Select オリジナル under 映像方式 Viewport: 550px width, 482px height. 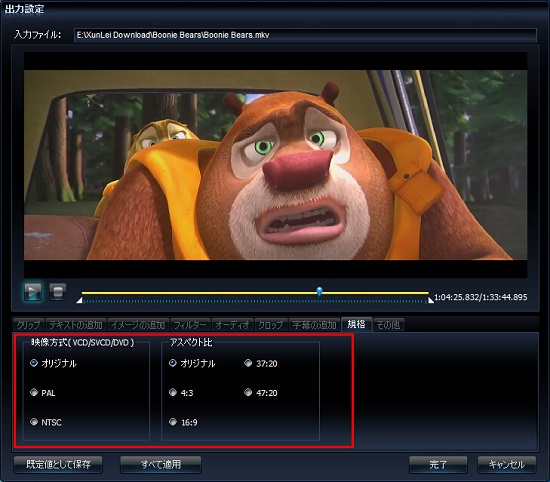(x=53, y=363)
